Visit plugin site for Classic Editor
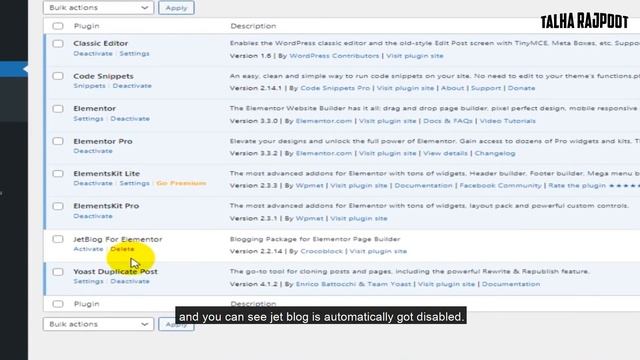 [x=415, y=56]
